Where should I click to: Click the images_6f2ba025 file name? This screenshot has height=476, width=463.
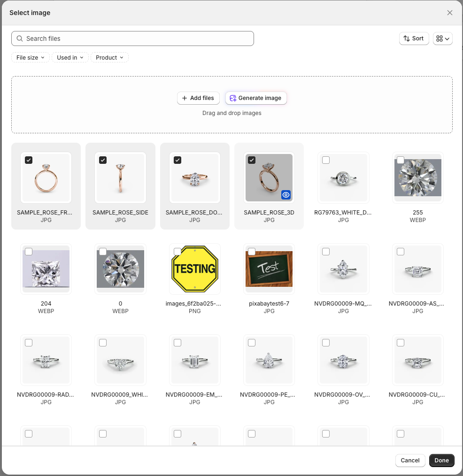pyautogui.click(x=193, y=304)
